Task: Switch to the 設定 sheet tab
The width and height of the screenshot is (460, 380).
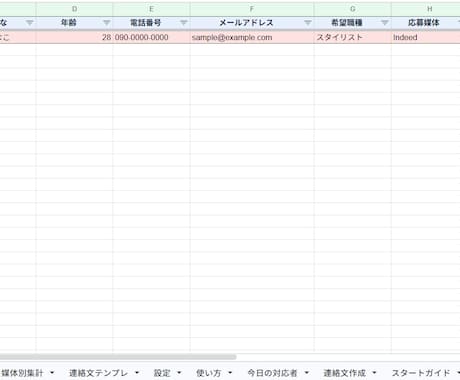Action: [162, 373]
